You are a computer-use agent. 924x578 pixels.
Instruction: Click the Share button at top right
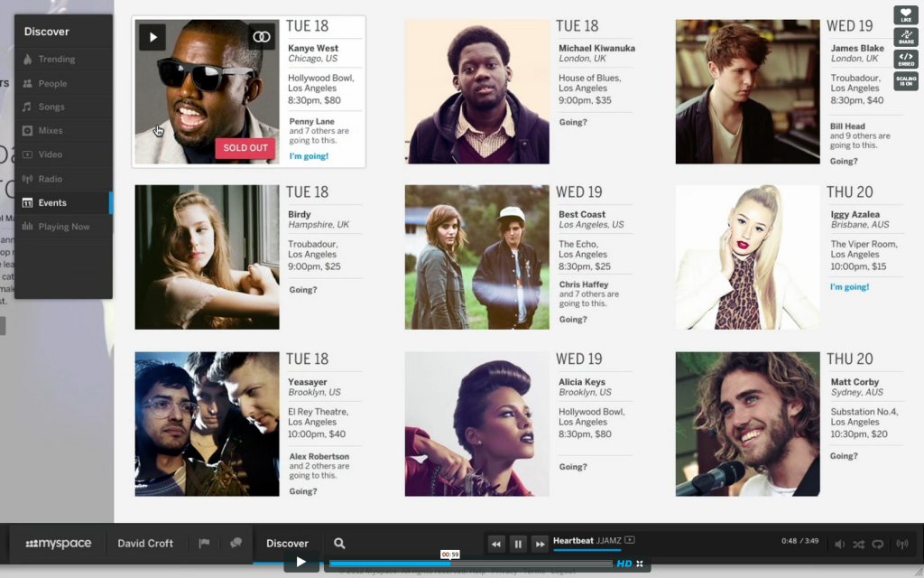click(906, 37)
